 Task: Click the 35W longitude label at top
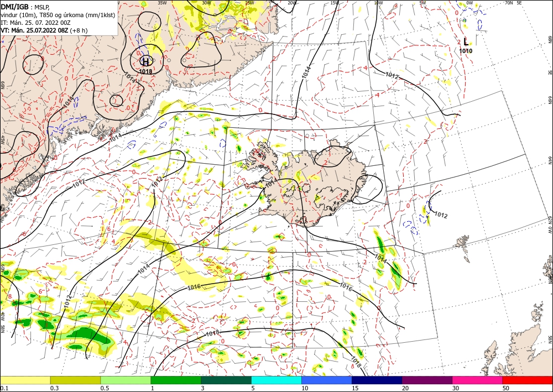162,3
